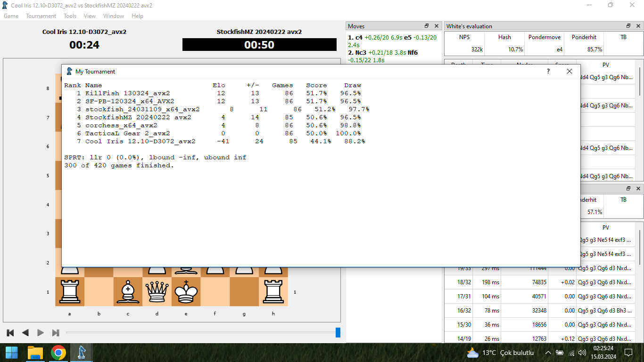This screenshot has width=644, height=362.
Task: Click move Nc3 in the Moves list
Action: click(360, 52)
